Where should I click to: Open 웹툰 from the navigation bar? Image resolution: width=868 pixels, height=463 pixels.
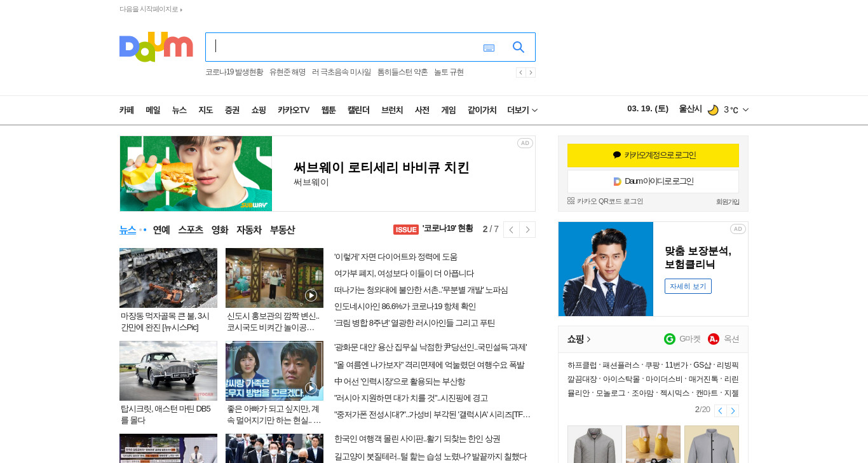tap(329, 110)
